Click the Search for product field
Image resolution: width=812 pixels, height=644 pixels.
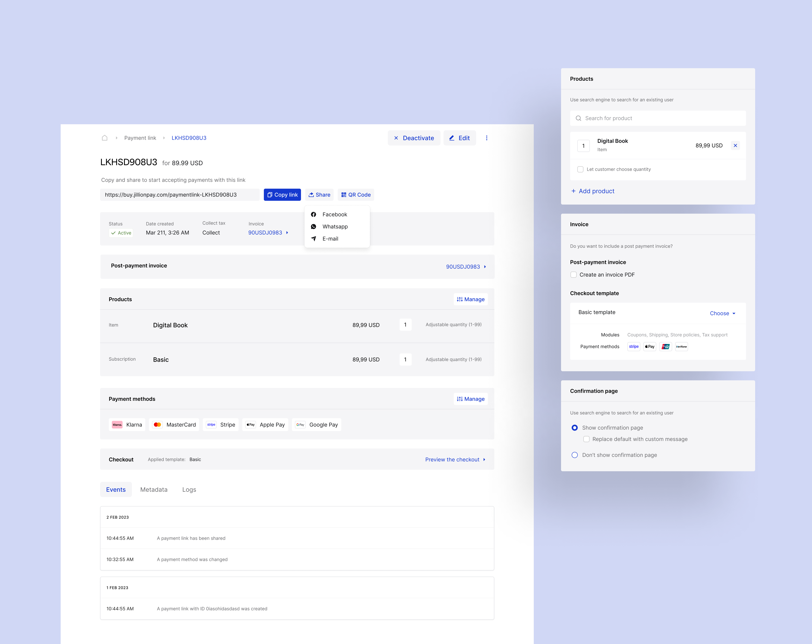coord(657,118)
